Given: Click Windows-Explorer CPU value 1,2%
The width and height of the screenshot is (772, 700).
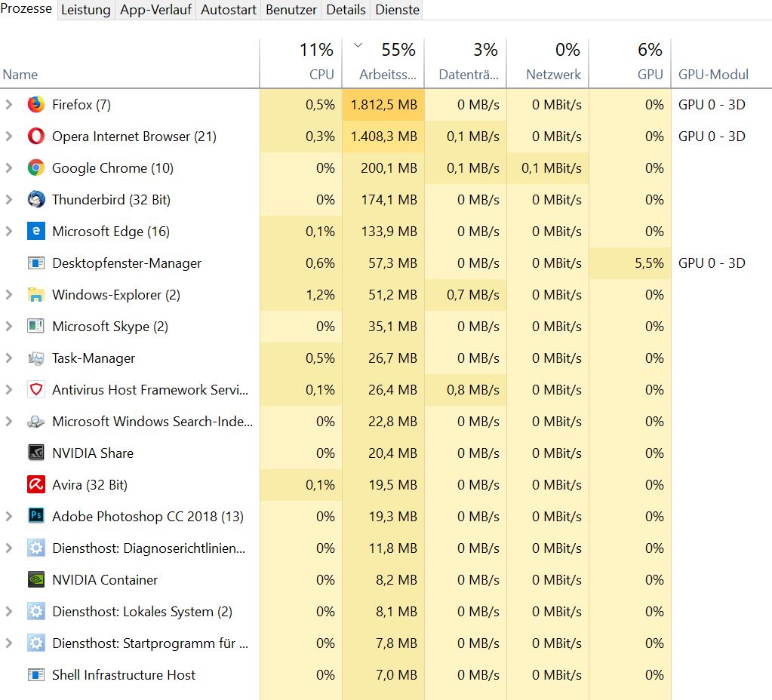Looking at the screenshot, I should tap(301, 294).
